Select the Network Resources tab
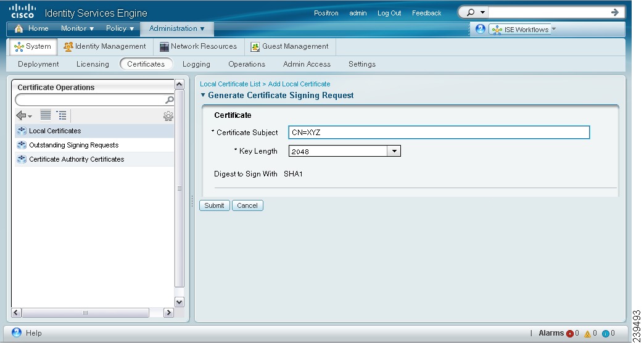644x343 pixels. click(x=199, y=47)
